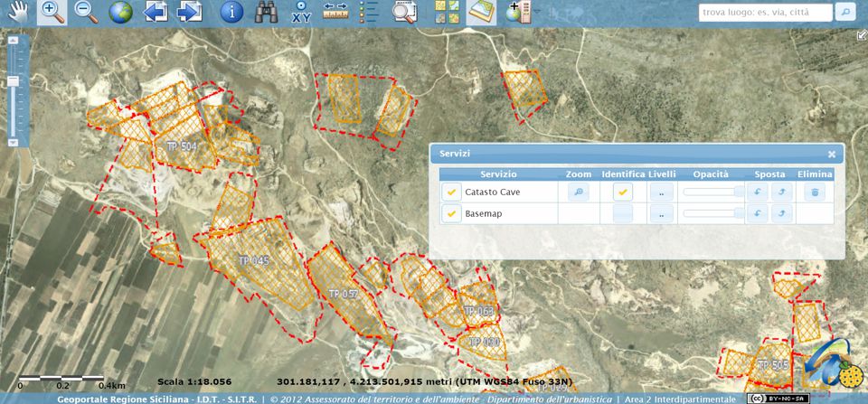This screenshot has width=868, height=404.
Task: Expand Livelli for Basemap
Action: pyautogui.click(x=661, y=214)
